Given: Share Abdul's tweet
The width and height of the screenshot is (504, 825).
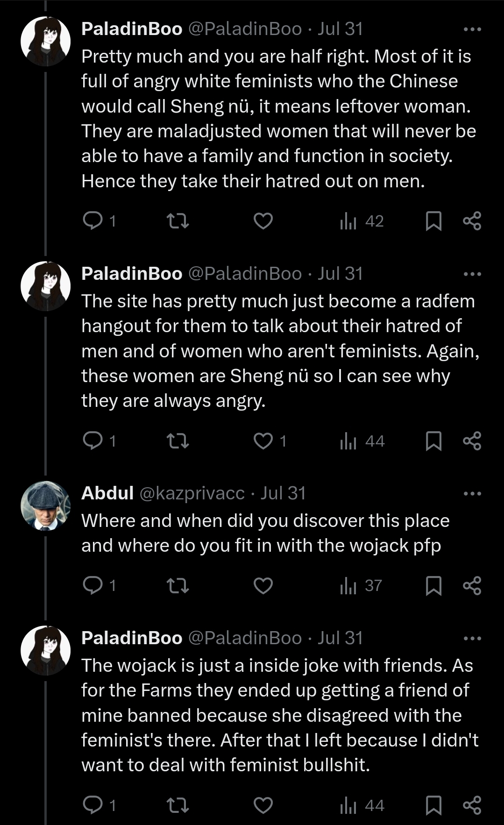Looking at the screenshot, I should click(472, 585).
